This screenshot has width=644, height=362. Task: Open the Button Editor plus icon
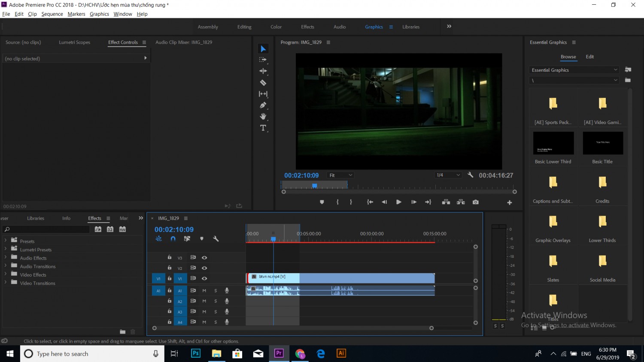coord(510,202)
